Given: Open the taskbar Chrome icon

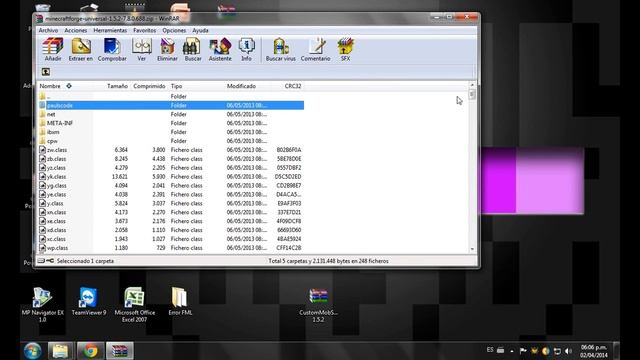Looking at the screenshot, I should (x=91, y=351).
